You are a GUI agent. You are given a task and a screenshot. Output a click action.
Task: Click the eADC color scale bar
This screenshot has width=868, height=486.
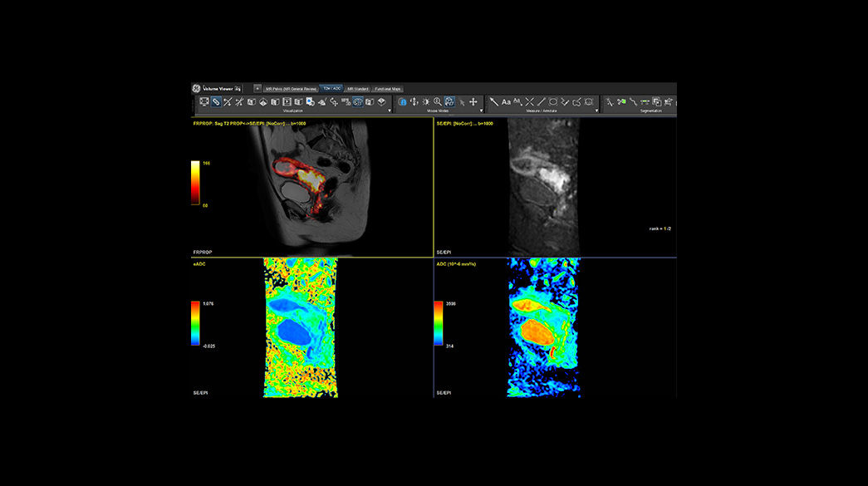click(x=197, y=322)
